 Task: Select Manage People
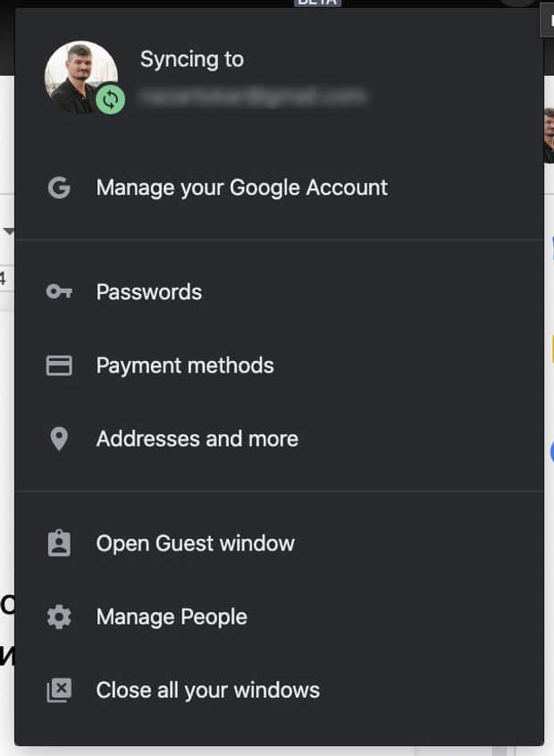tap(172, 617)
